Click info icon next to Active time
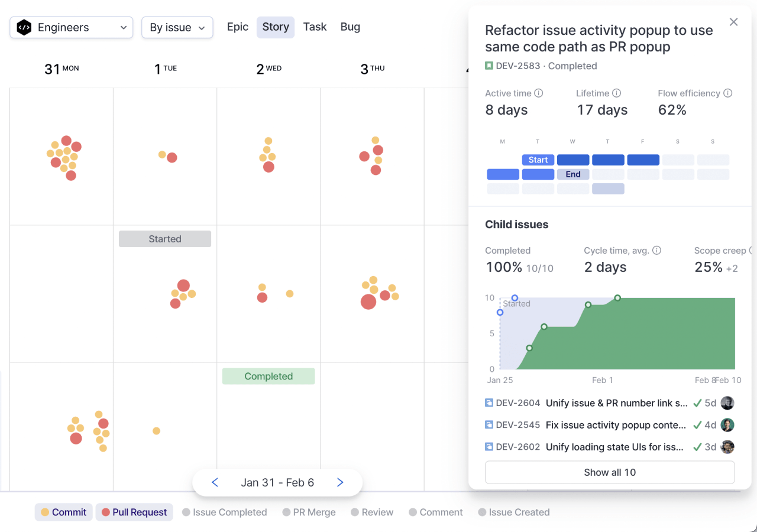 coord(539,93)
